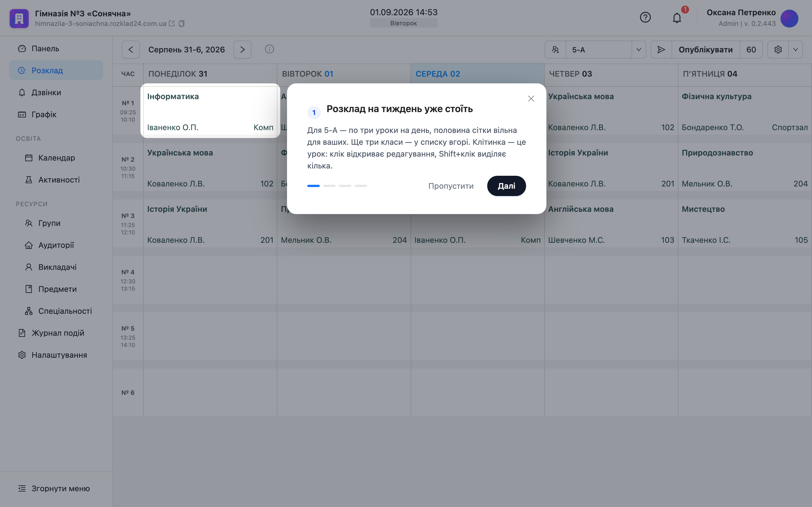Open school site via external link icon
This screenshot has width=812, height=507.
tap(172, 23)
